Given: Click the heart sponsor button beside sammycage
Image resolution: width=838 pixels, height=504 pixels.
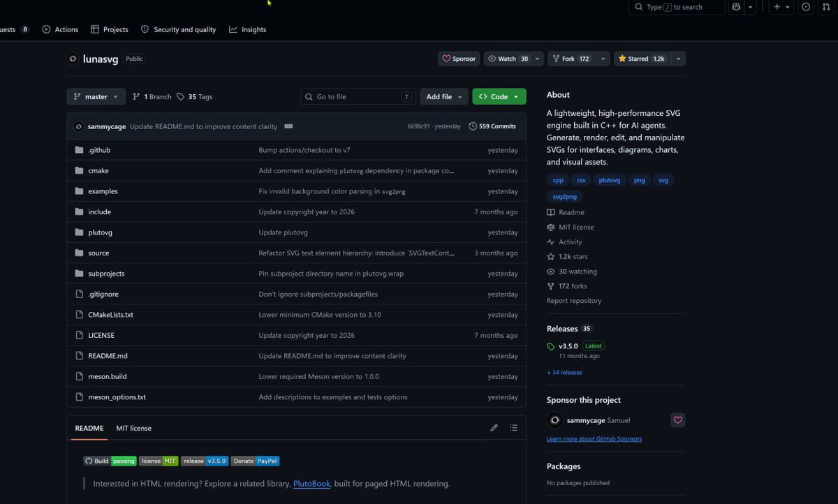Looking at the screenshot, I should coord(677,420).
